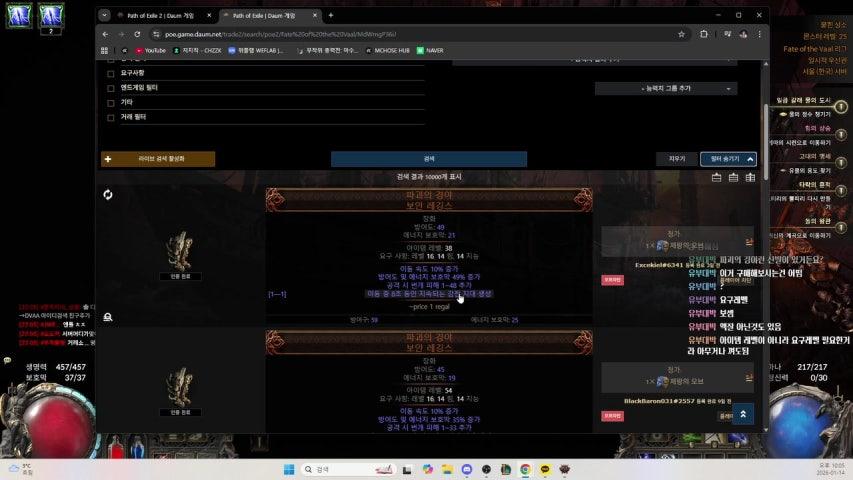Bookmark this page with the star icon
The image size is (853, 480).
(x=681, y=34)
